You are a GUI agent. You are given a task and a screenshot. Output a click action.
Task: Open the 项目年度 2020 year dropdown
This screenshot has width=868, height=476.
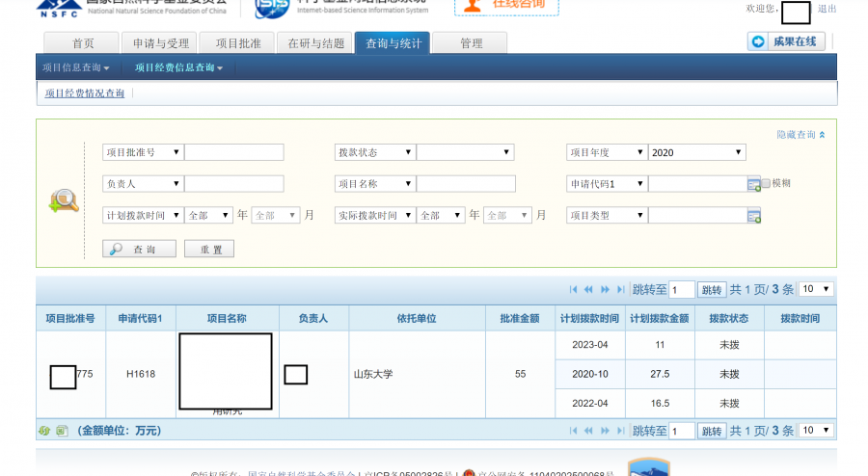click(697, 152)
